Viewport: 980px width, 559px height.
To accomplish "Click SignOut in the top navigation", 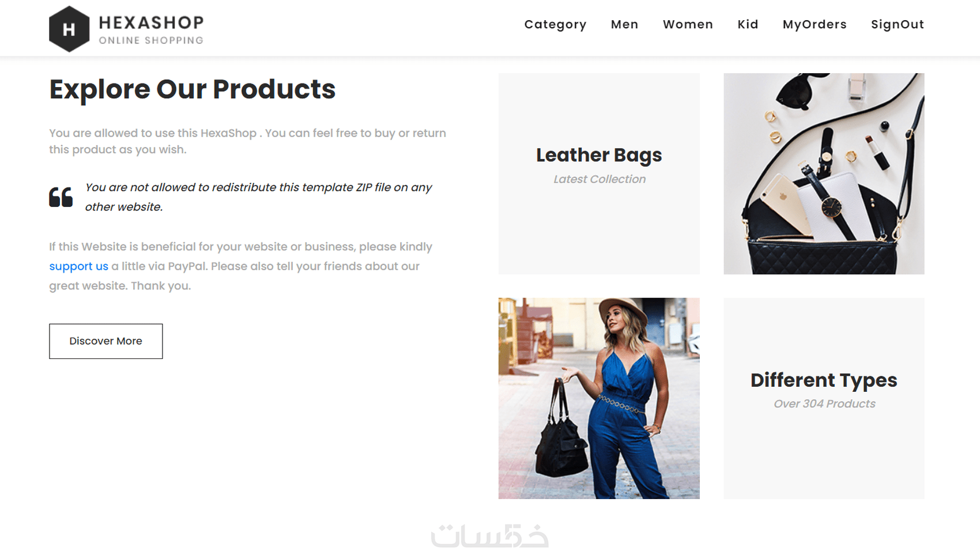I will (898, 24).
